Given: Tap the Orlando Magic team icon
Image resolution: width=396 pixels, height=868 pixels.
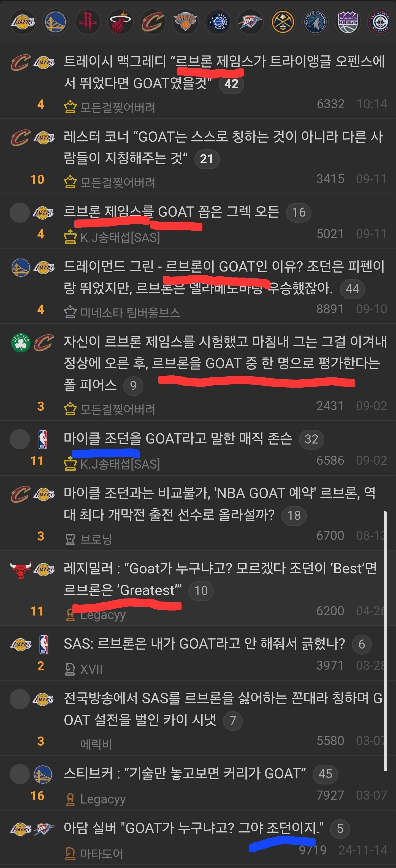Looking at the screenshot, I should pos(218,22).
